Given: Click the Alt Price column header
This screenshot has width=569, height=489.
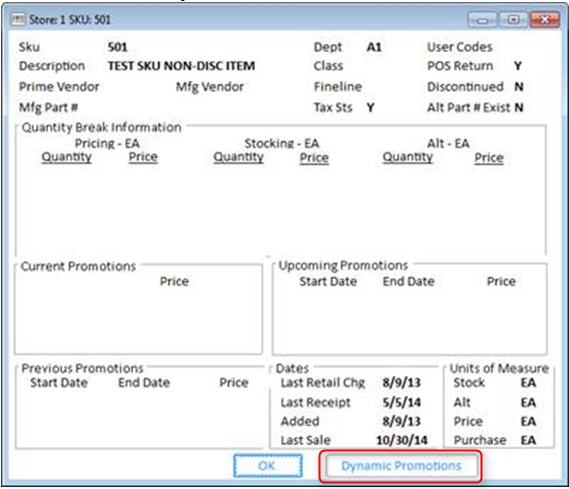Looking at the screenshot, I should tap(489, 158).
